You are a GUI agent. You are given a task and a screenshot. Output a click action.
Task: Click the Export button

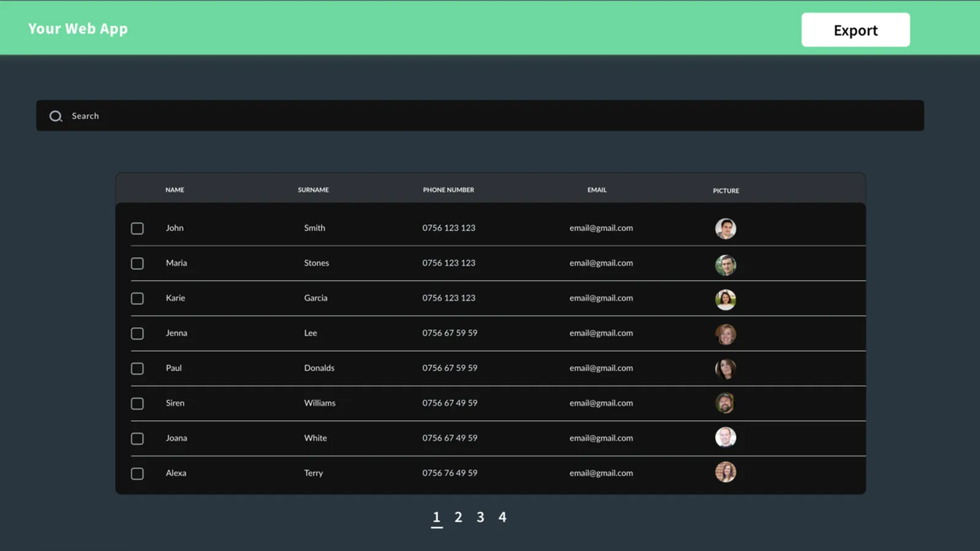click(856, 30)
